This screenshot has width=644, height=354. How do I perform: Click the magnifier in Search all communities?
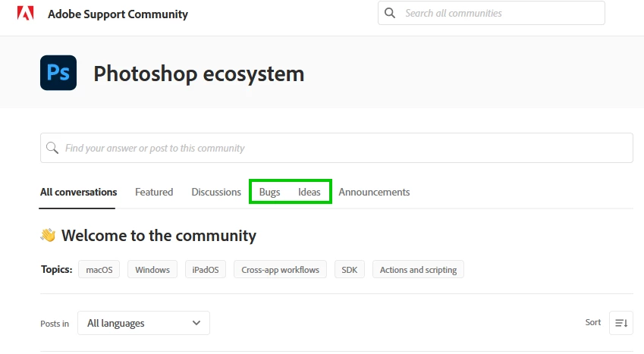390,13
